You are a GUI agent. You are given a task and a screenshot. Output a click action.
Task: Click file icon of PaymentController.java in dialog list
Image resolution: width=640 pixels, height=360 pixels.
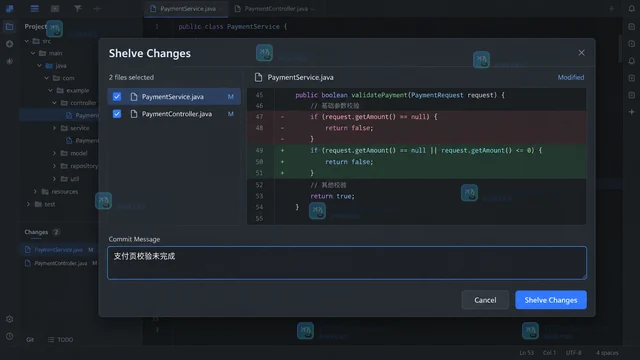[133, 114]
